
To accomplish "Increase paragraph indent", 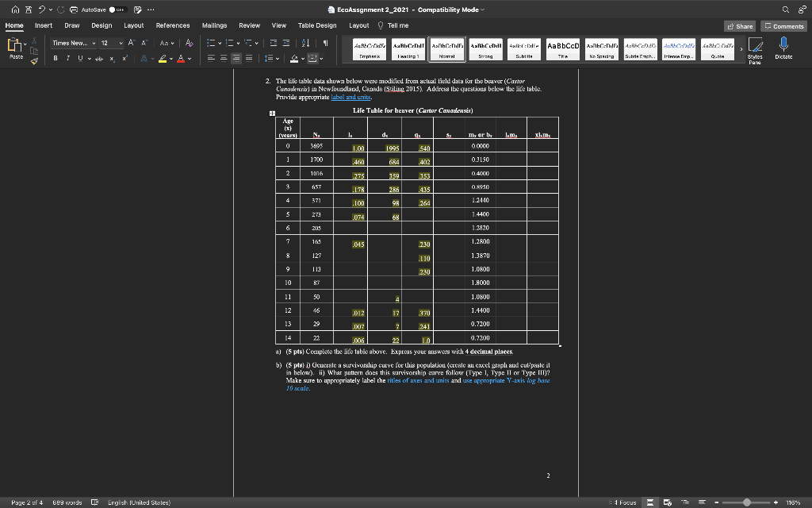I will (x=285, y=43).
